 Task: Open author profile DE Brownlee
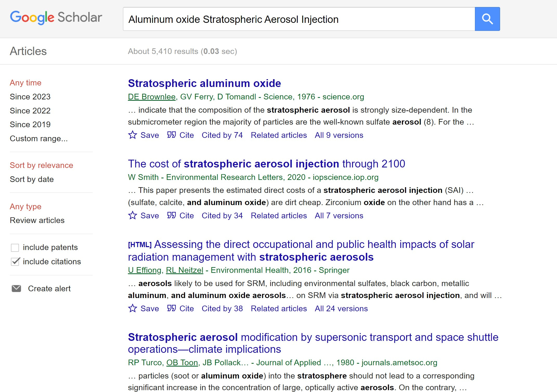tap(152, 97)
